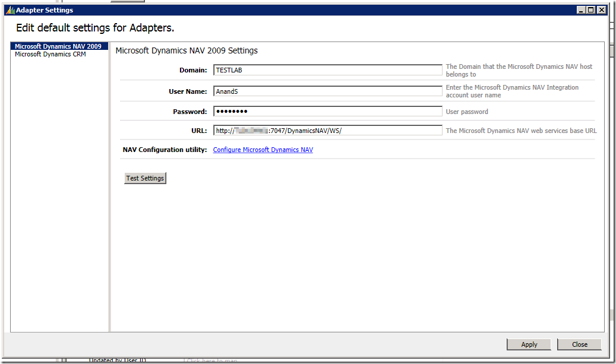The image size is (616, 364).
Task: Click the User Name input field
Action: (x=328, y=91)
